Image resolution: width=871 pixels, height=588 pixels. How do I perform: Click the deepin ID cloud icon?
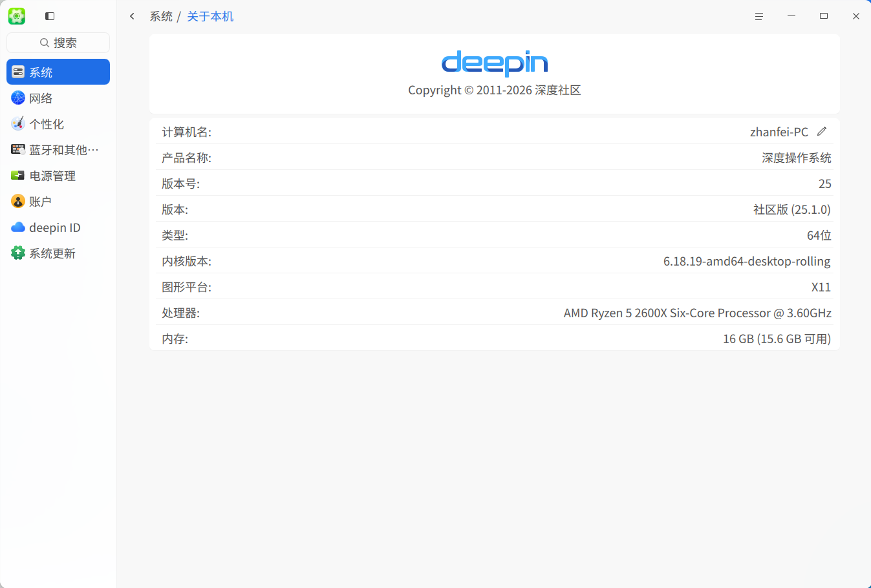(18, 227)
